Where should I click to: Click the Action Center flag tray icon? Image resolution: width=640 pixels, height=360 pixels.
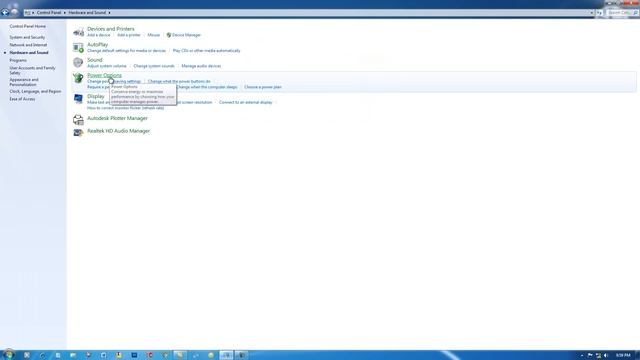[590, 356]
